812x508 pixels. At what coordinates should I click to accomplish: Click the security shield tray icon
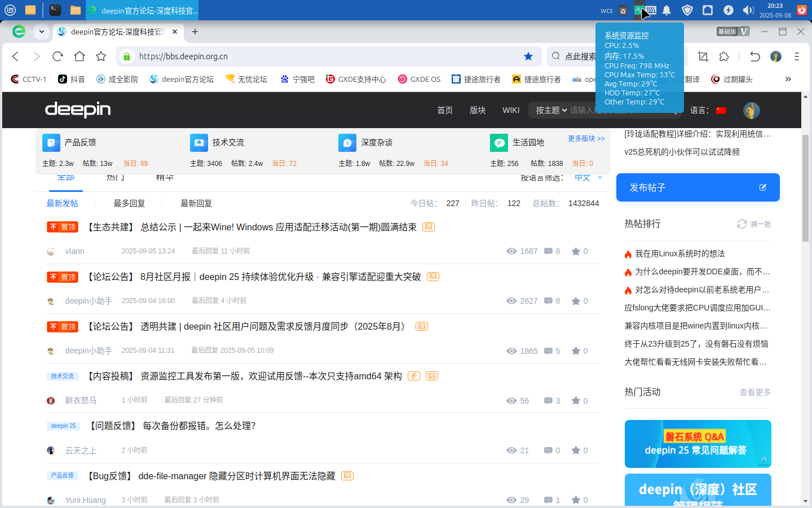[x=687, y=10]
